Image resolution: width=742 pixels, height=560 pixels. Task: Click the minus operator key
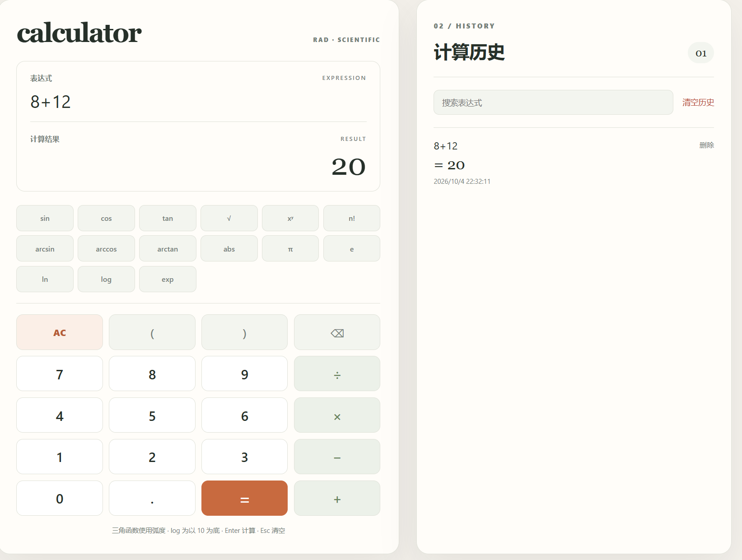(337, 457)
